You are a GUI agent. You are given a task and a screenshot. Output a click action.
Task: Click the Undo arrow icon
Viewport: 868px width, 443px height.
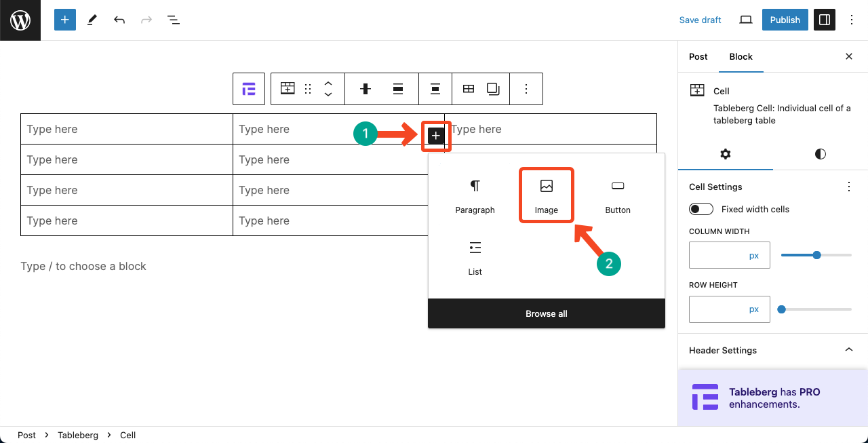click(x=119, y=20)
